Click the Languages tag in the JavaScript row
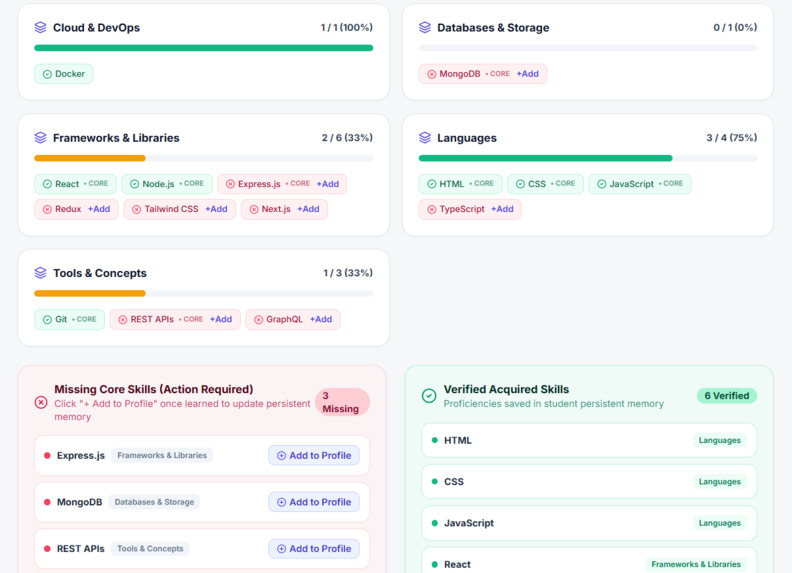The width and height of the screenshot is (792, 573). point(720,523)
